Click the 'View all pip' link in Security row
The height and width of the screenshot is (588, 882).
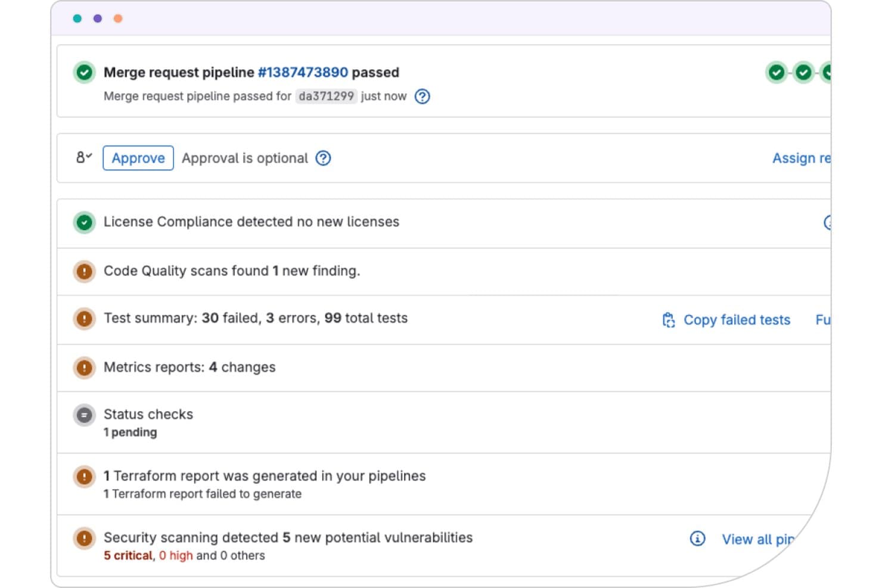[757, 539]
